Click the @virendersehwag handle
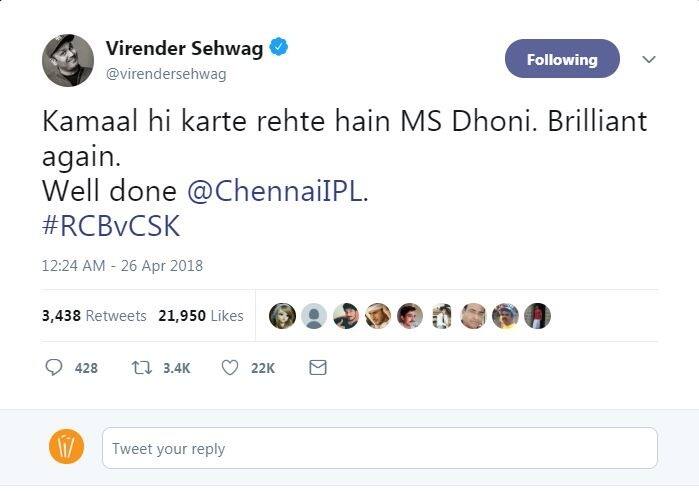This screenshot has height=491, width=699. pyautogui.click(x=165, y=74)
